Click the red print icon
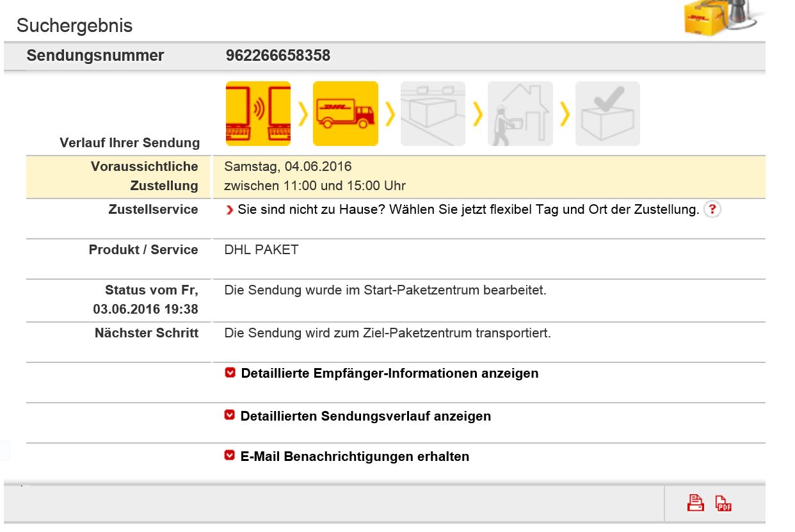This screenshot has height=532, width=795. (x=696, y=503)
